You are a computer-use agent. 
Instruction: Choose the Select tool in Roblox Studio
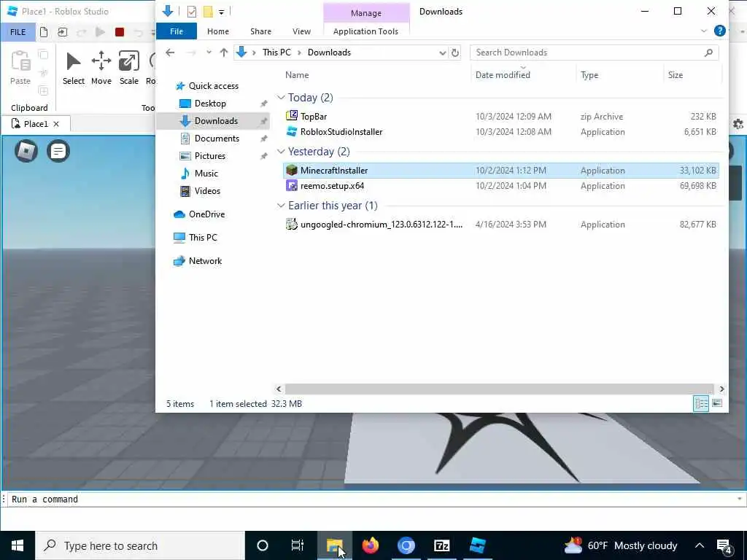(x=74, y=68)
